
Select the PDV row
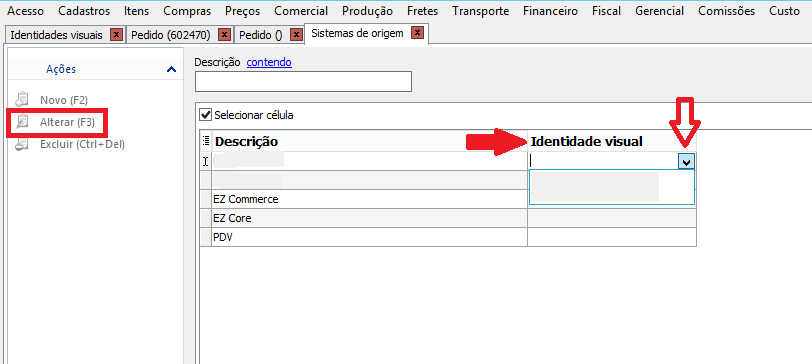(x=369, y=238)
